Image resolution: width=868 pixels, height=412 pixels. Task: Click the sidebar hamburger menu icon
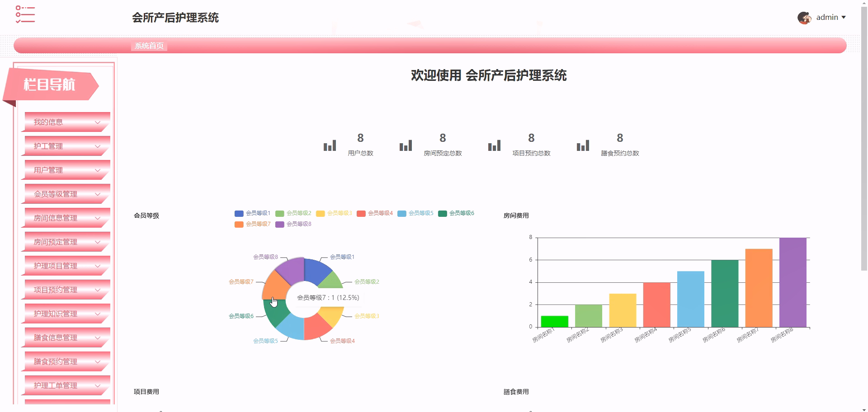(x=25, y=15)
